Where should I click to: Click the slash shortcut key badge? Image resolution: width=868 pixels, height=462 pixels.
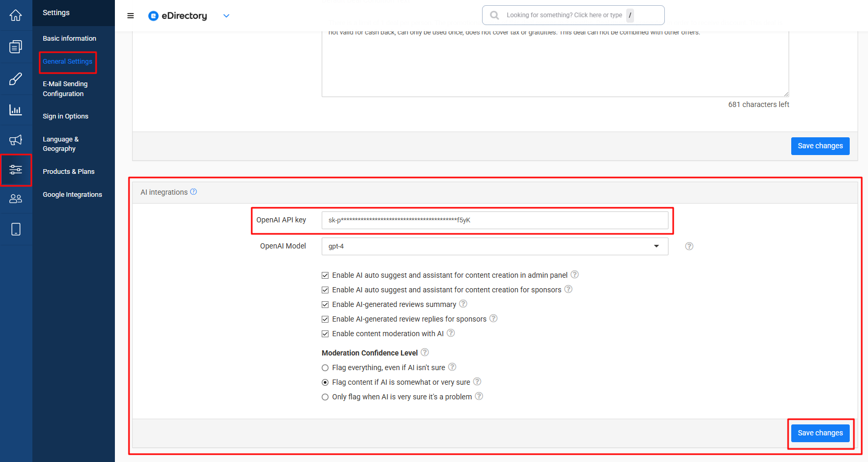click(x=630, y=15)
